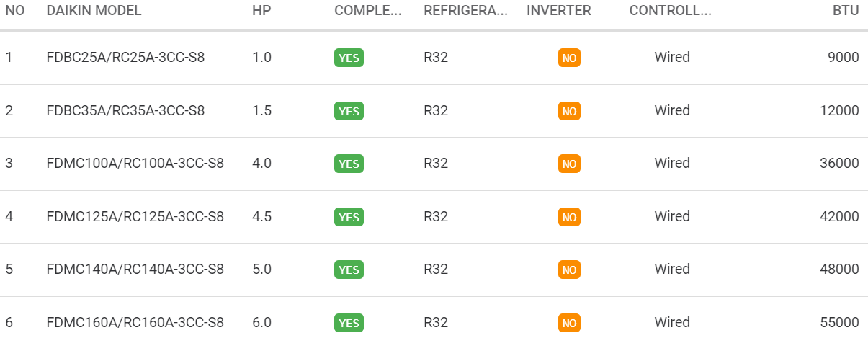The height and width of the screenshot is (338, 868).
Task: Click the orange NO badge in row 6
Action: point(569,323)
